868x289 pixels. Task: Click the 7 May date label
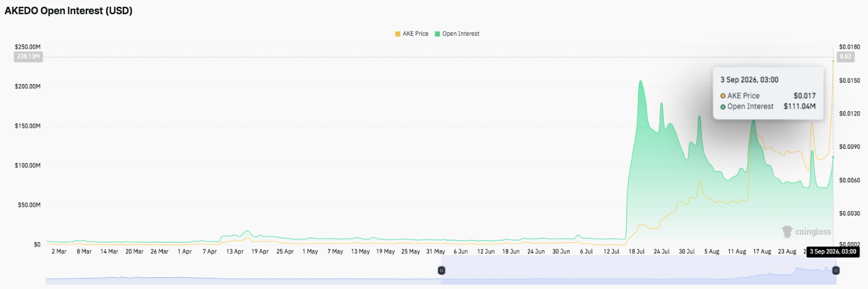click(335, 251)
